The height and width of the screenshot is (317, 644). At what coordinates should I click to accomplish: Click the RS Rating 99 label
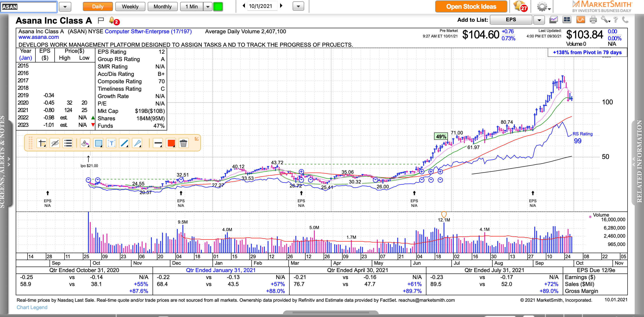coord(582,138)
